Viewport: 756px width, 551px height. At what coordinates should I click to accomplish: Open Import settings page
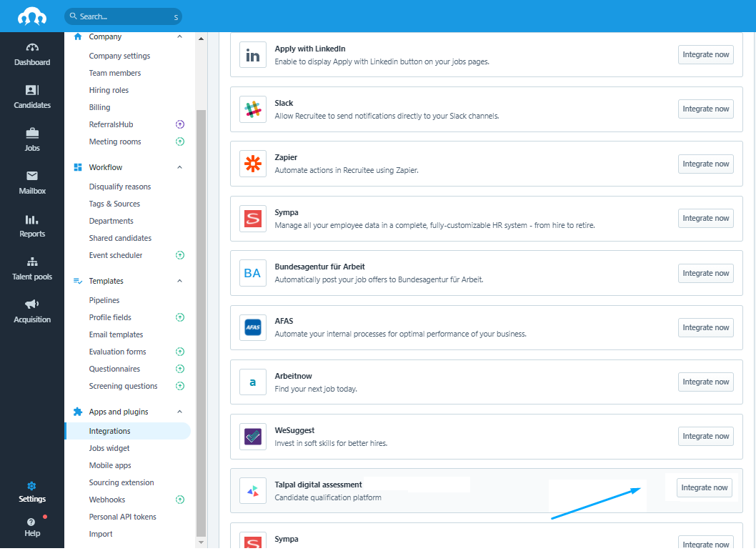click(x=100, y=534)
